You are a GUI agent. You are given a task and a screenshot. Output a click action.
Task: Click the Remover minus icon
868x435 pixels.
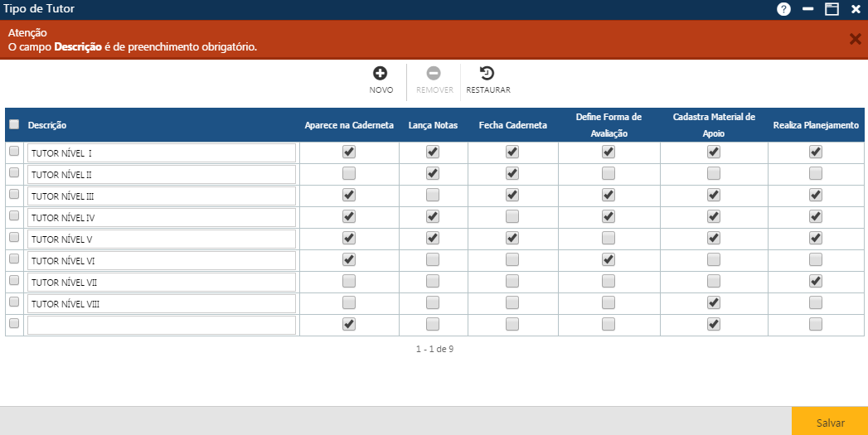pos(434,74)
